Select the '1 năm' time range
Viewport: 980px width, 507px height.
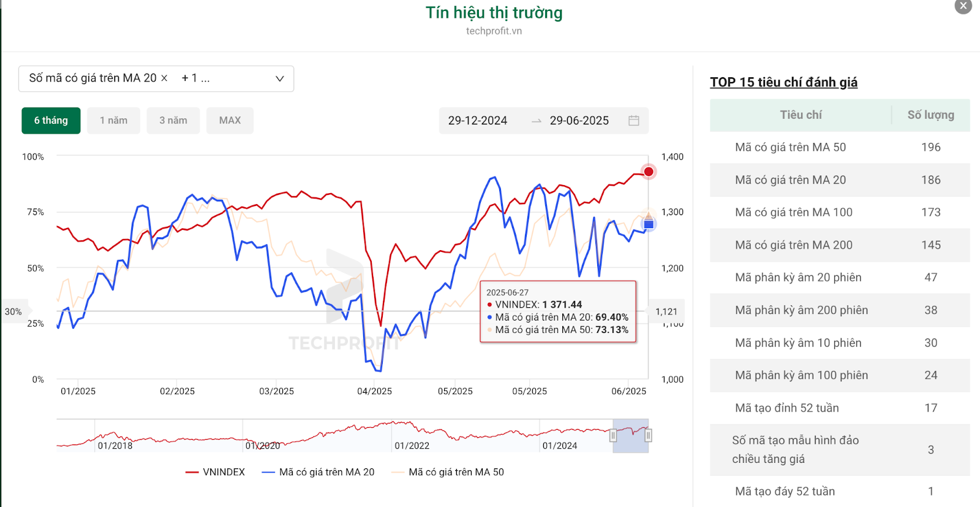point(113,121)
